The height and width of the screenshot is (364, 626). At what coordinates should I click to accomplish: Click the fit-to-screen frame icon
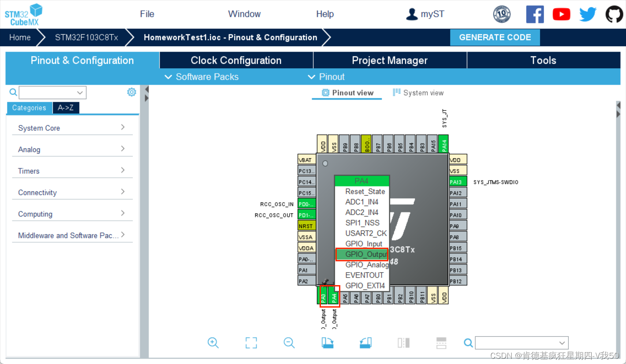(251, 343)
